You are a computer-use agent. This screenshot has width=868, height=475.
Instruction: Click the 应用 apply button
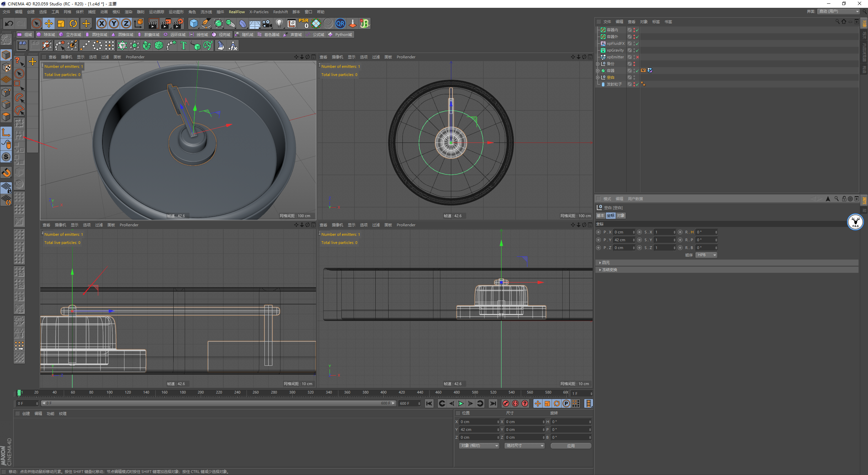[571, 446]
